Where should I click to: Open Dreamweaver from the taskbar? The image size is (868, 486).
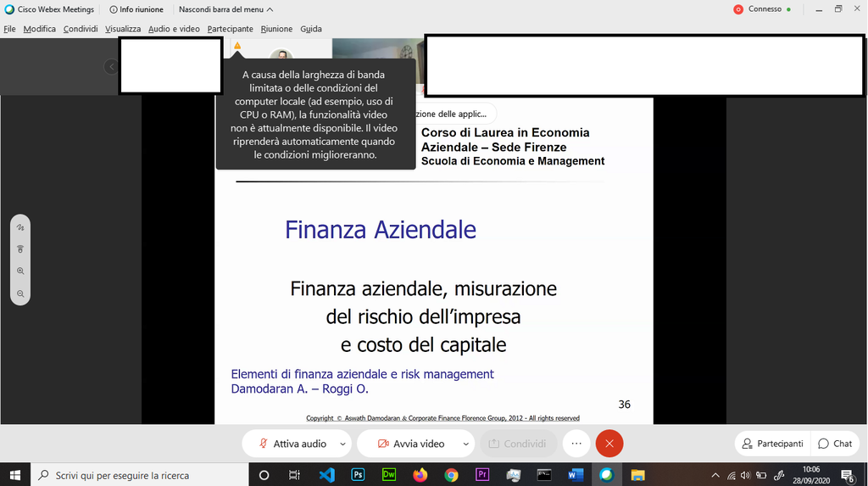point(389,475)
